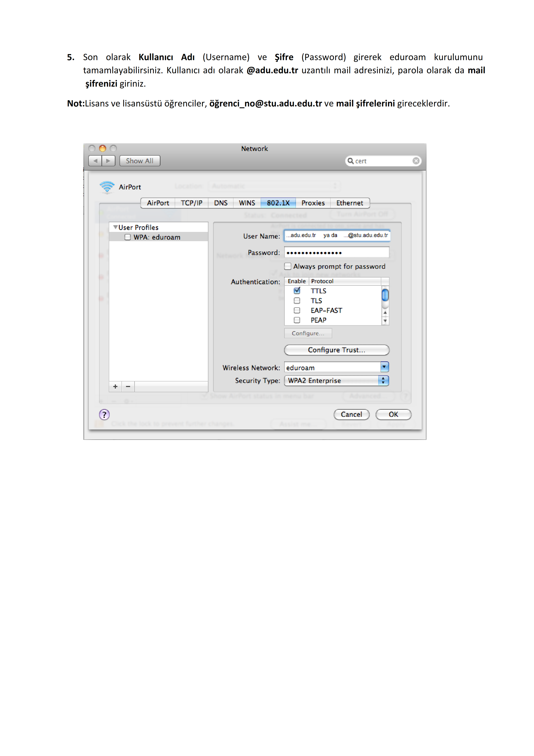Open the WINS tab
The height and width of the screenshot is (756, 534).
pyautogui.click(x=247, y=203)
